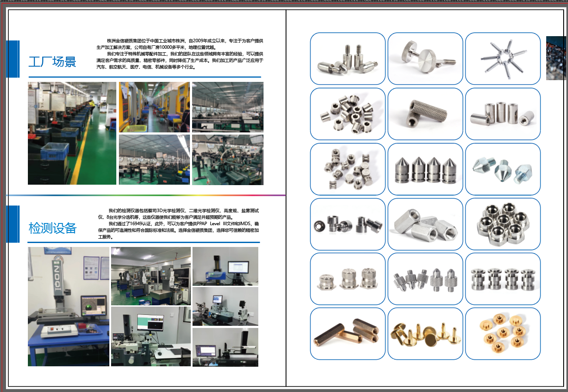Screen dimensions: 568x392
Task: Select the knurled thumb screw product image
Action: [x=425, y=58]
